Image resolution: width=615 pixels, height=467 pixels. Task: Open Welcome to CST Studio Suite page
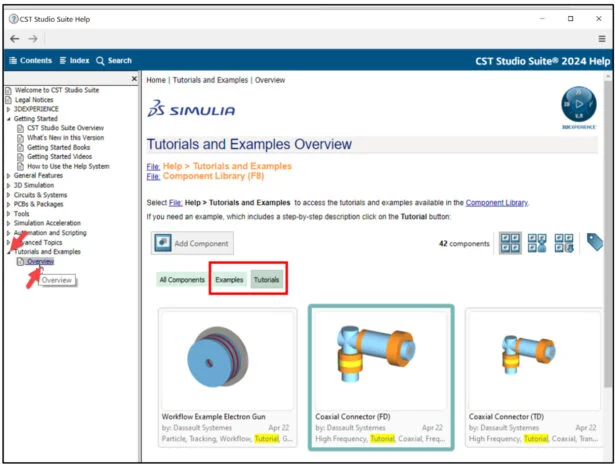tap(57, 90)
